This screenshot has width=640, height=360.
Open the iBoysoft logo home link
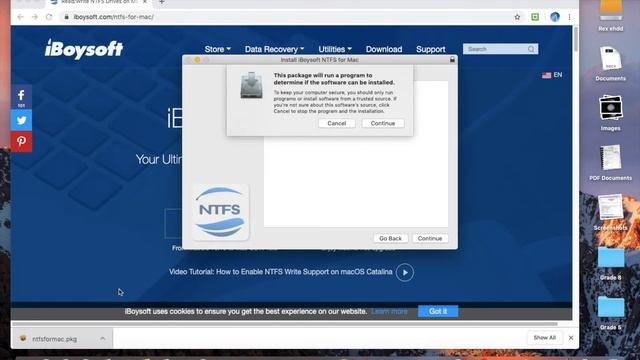[84, 49]
